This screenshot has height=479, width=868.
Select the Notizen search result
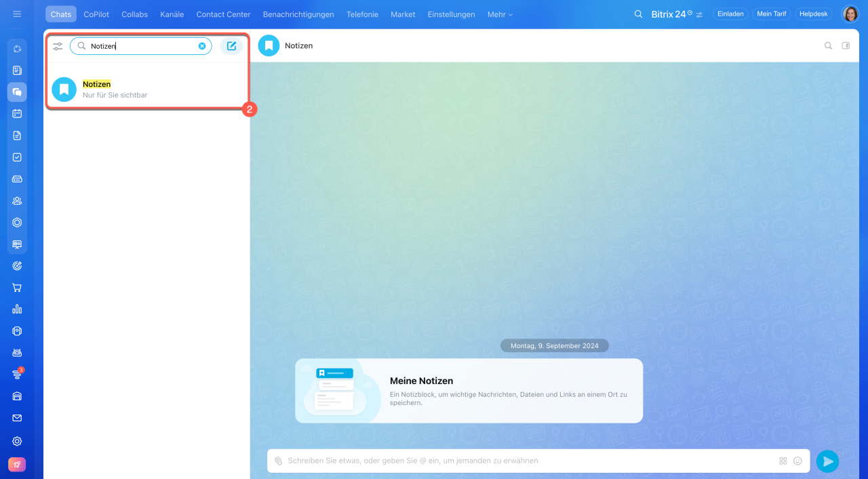tap(148, 89)
